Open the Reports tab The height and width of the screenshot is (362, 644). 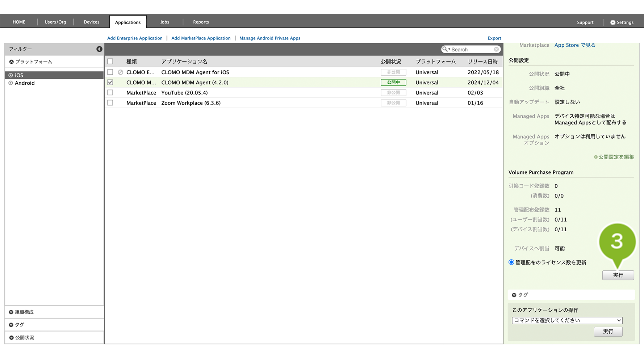(201, 22)
